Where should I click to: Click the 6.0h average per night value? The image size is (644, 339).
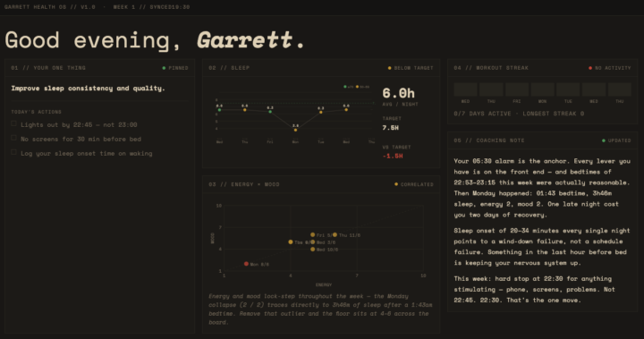[398, 93]
